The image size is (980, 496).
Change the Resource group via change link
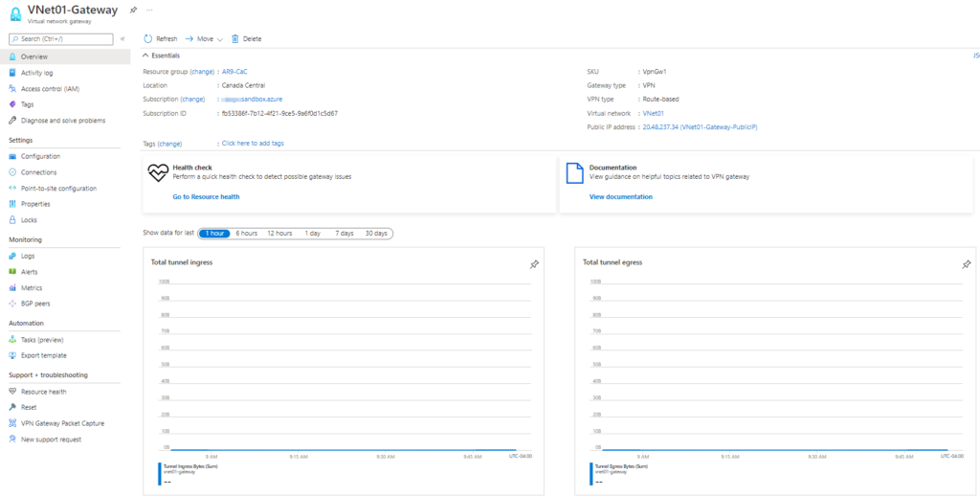(203, 72)
